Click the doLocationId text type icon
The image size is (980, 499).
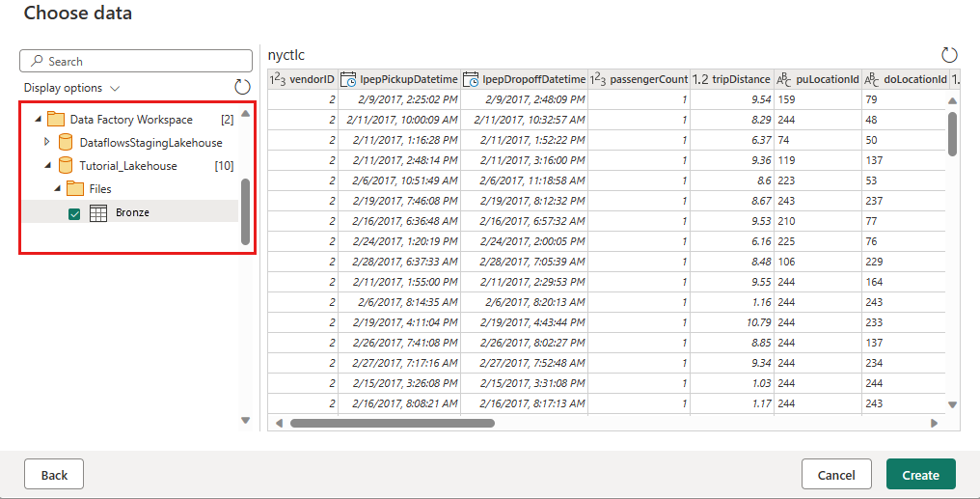(x=872, y=79)
